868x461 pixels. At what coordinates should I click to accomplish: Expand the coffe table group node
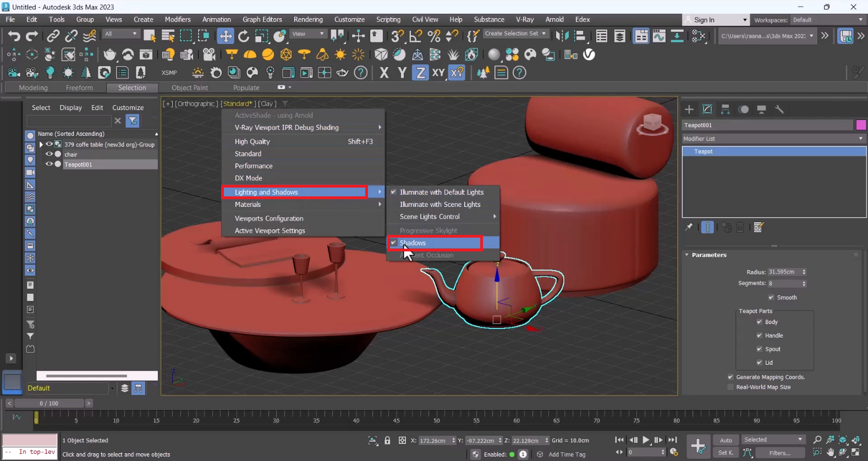[41, 145]
